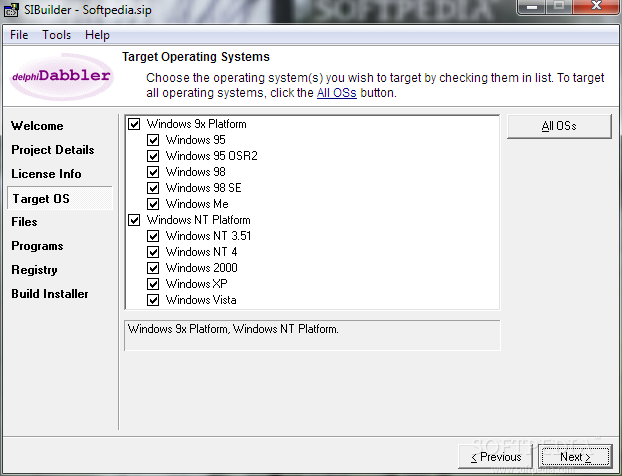Uncheck Windows 9x Platform checkbox
This screenshot has width=622, height=476.
134,124
